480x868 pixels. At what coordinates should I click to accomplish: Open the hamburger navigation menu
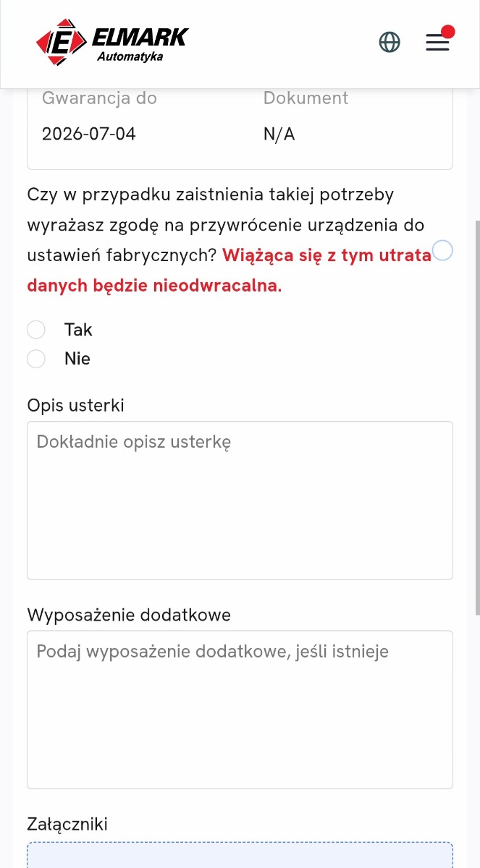click(x=437, y=42)
